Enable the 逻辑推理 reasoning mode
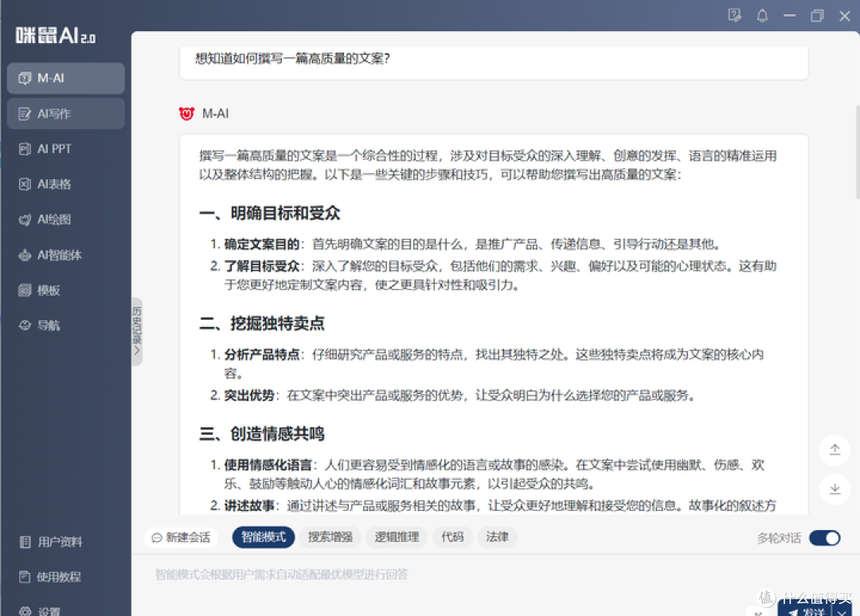The image size is (860, 616). [396, 537]
